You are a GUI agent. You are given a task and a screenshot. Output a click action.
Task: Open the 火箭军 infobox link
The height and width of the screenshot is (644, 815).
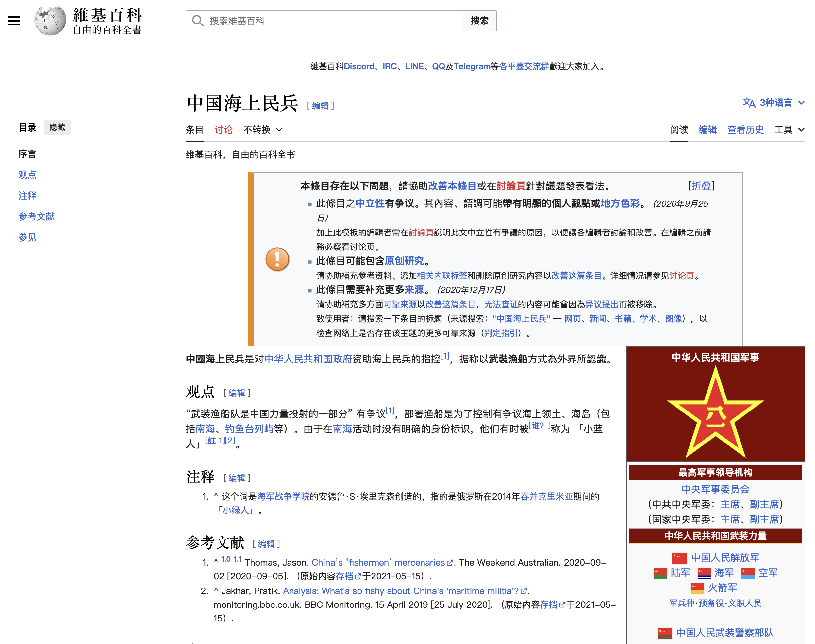[x=723, y=588]
